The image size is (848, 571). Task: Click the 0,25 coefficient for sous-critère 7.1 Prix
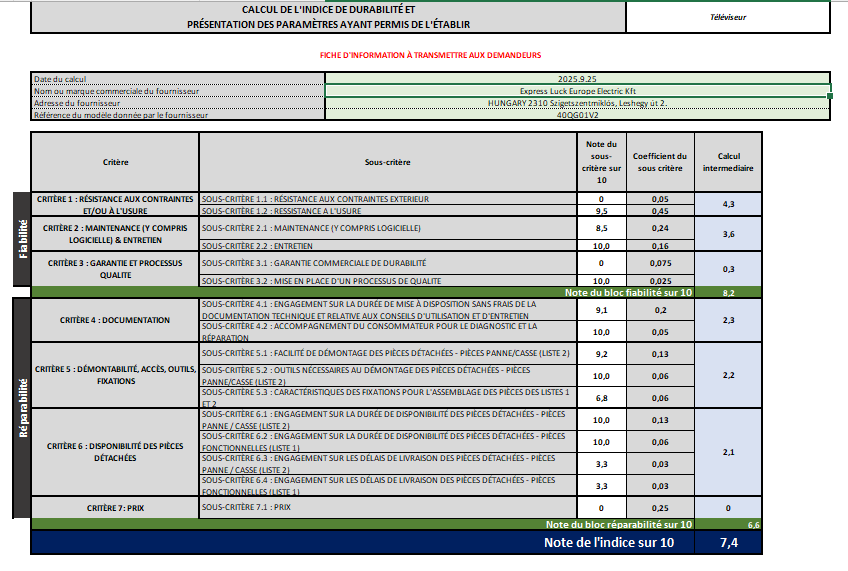tap(659, 508)
